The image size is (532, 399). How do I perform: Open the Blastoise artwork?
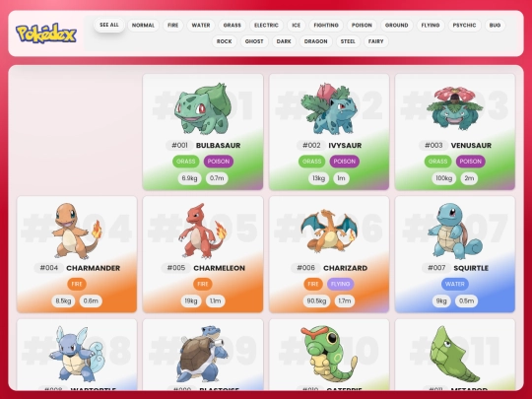click(203, 354)
